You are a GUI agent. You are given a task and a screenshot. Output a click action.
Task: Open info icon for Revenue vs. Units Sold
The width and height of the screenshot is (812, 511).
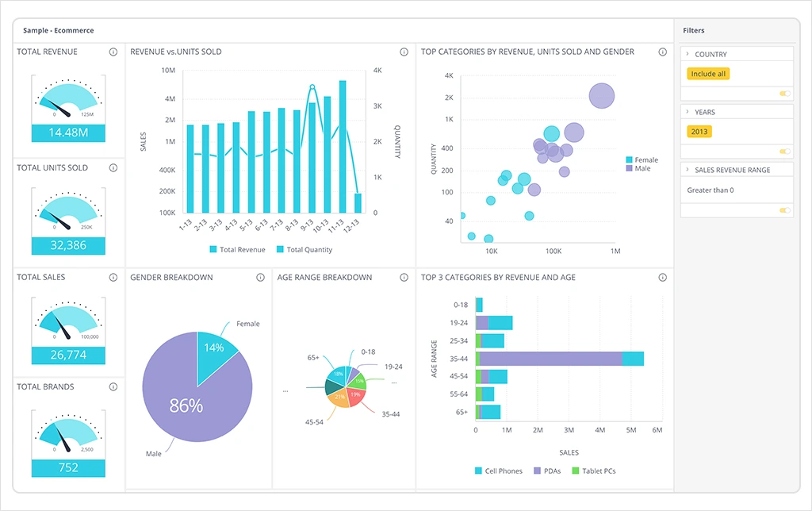pos(404,52)
